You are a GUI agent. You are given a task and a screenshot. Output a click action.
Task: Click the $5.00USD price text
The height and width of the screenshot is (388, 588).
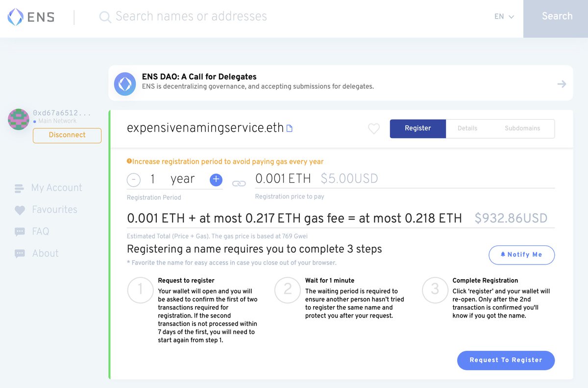[x=349, y=179]
